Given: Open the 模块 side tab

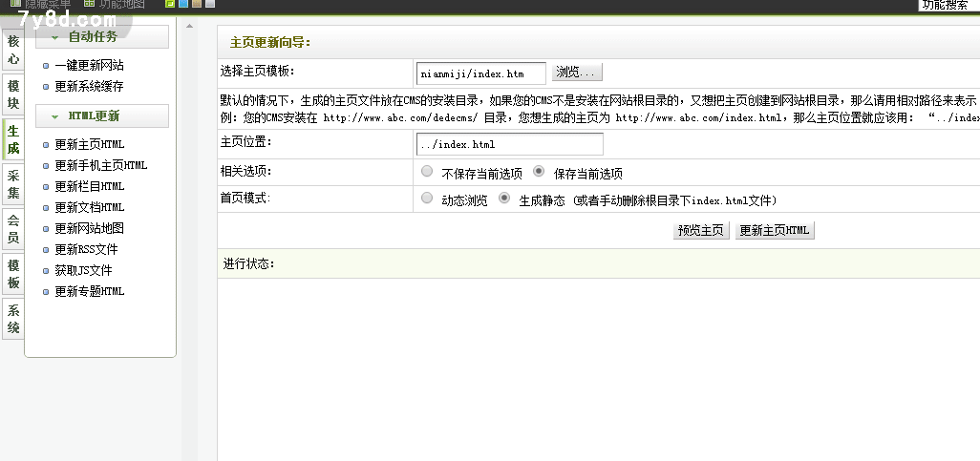Looking at the screenshot, I should coord(13,94).
